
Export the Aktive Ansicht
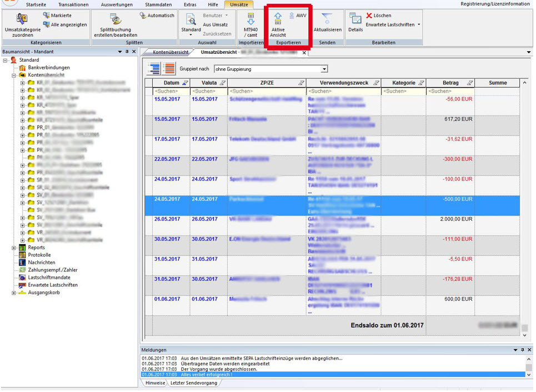coord(278,25)
